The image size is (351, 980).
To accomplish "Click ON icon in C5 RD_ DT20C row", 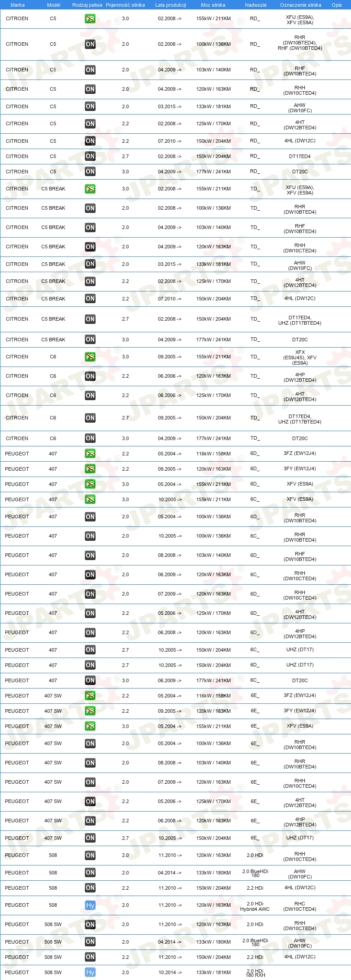I will pos(90,172).
